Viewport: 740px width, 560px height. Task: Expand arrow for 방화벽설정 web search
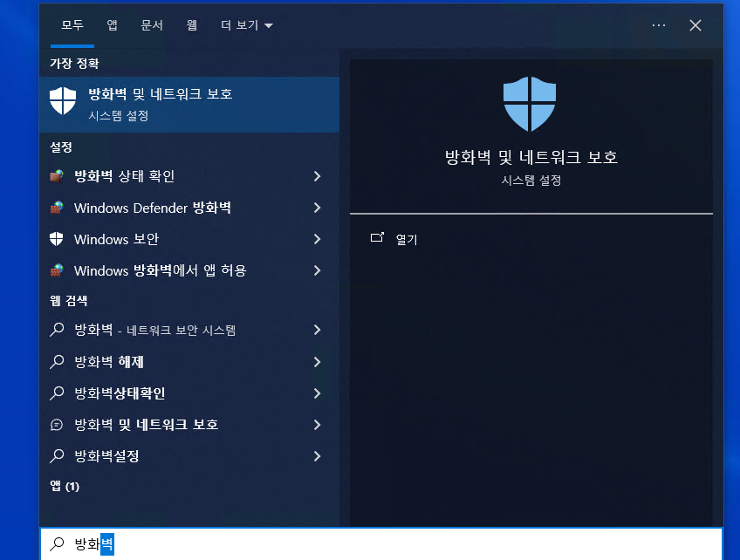coord(317,456)
